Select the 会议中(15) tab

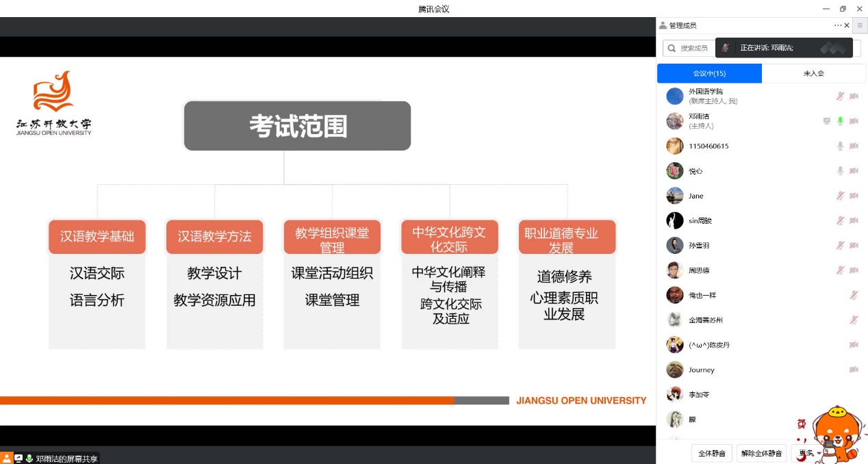pyautogui.click(x=709, y=73)
